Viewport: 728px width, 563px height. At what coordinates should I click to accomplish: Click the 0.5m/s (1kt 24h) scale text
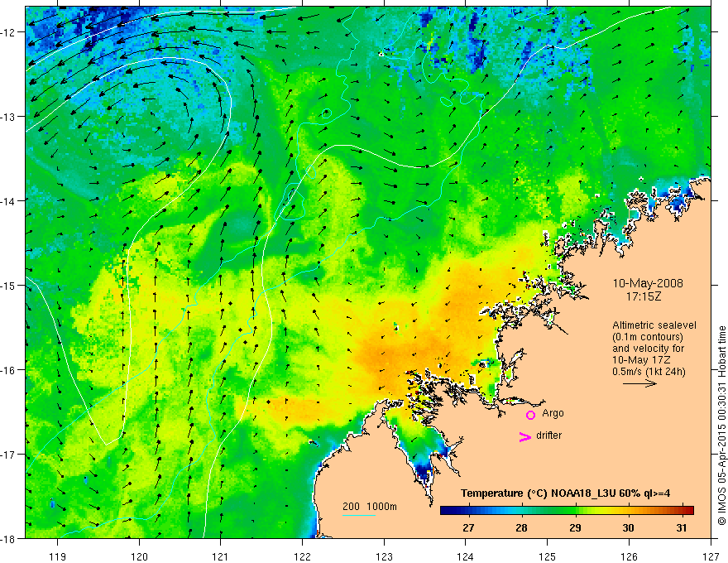pyautogui.click(x=649, y=372)
